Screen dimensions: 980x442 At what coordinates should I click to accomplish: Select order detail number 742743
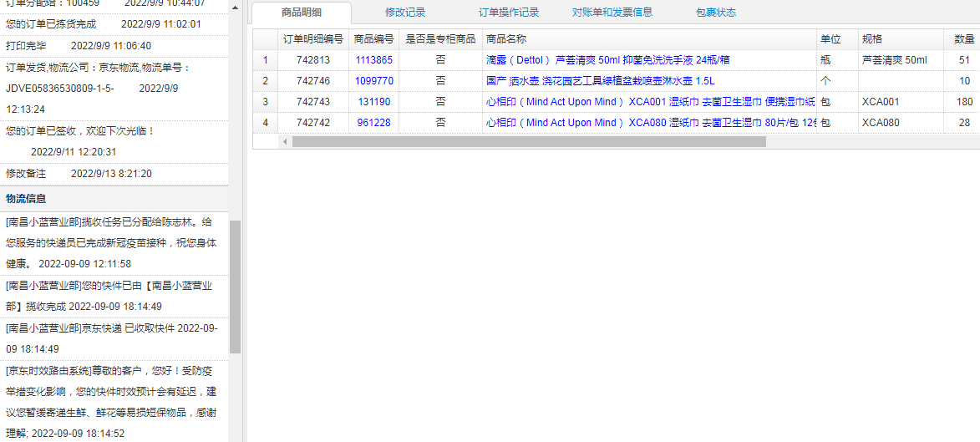(313, 102)
